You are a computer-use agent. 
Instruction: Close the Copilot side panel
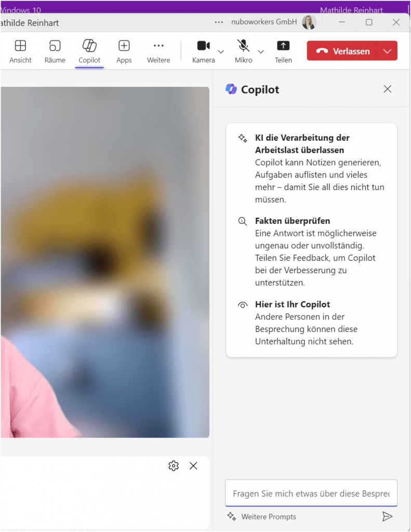pyautogui.click(x=387, y=89)
